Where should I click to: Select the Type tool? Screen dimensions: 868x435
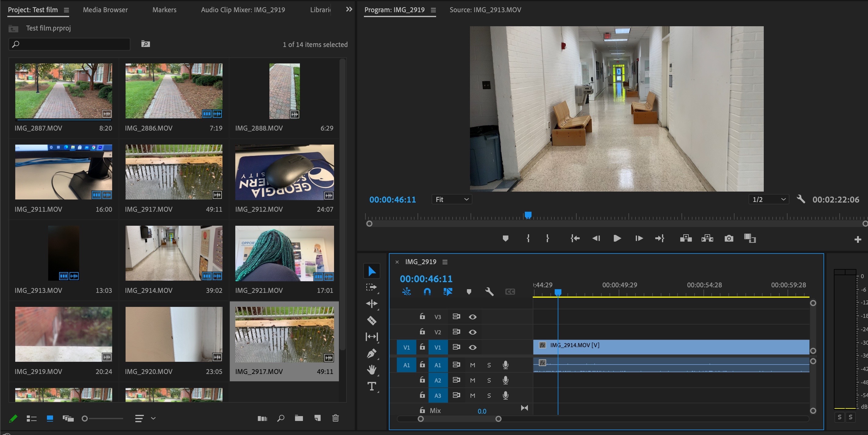tap(372, 386)
